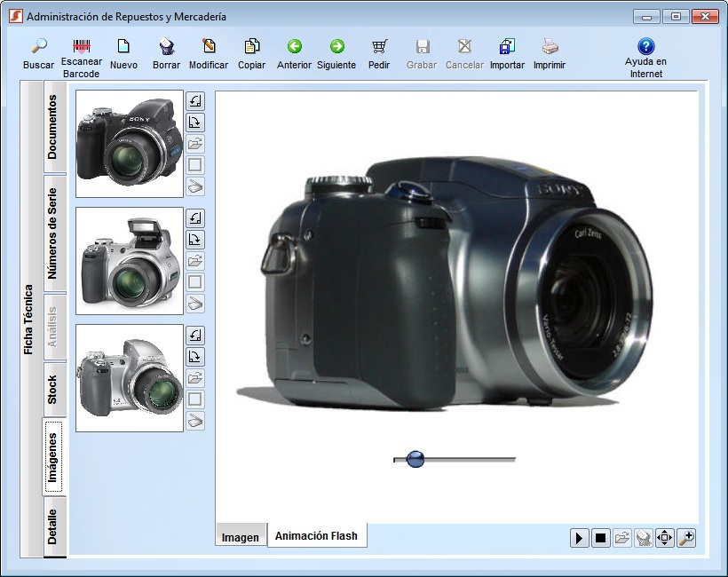Click blank square button beside third thumbnail
Viewport: 728px width, 577px height.
(195, 399)
